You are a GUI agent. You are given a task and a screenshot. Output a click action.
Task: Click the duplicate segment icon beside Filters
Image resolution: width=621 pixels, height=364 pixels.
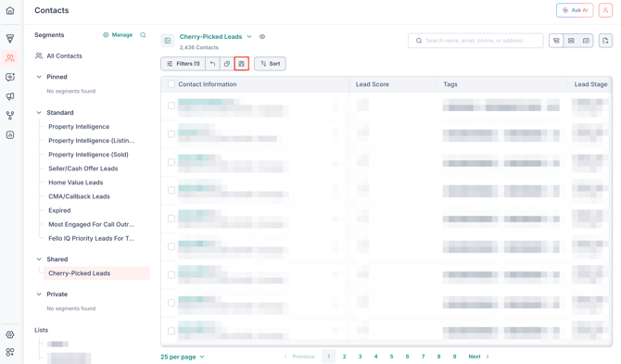[x=227, y=64]
